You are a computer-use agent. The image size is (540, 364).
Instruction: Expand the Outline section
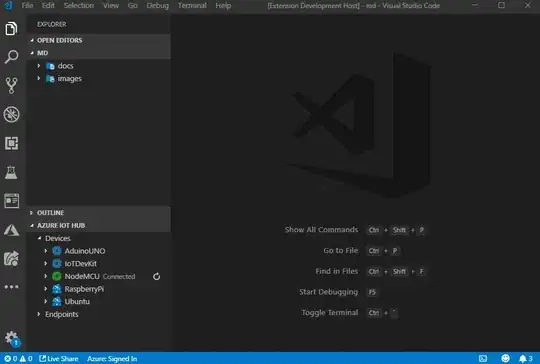coord(31,213)
